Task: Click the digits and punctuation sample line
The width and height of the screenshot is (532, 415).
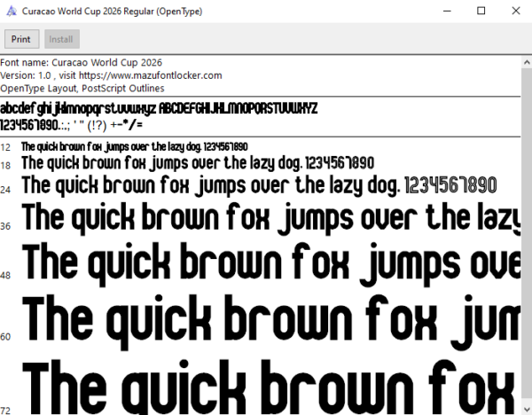Action: point(71,125)
